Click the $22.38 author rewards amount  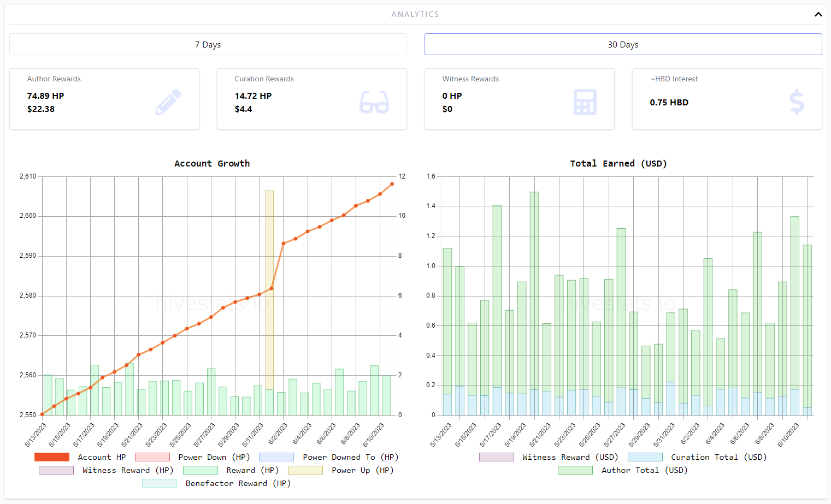41,109
